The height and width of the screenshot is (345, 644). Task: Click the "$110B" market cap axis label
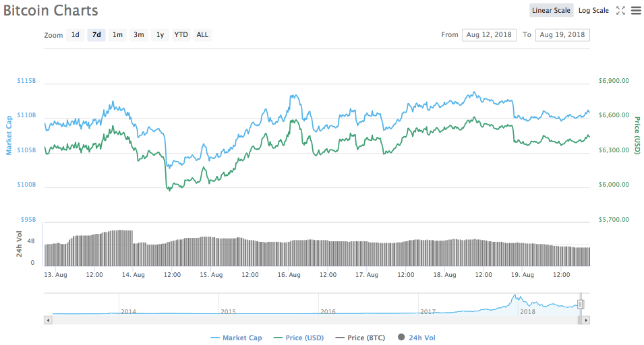click(26, 115)
